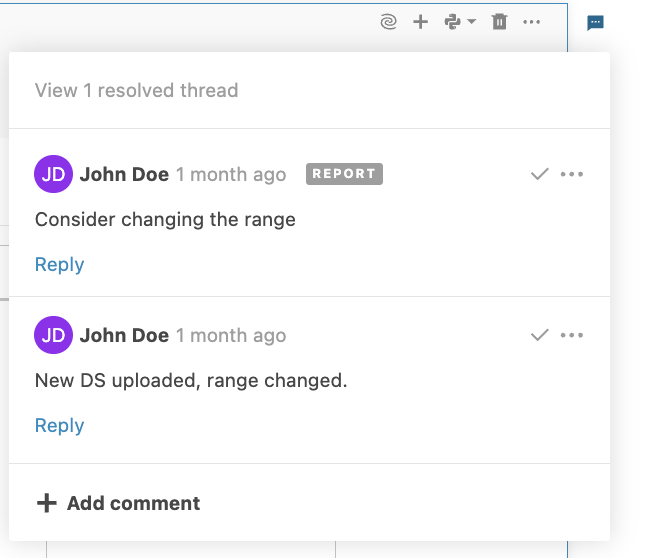Click the plus icon in the top toolbar
Screen dimensions: 656x558
(421, 21)
